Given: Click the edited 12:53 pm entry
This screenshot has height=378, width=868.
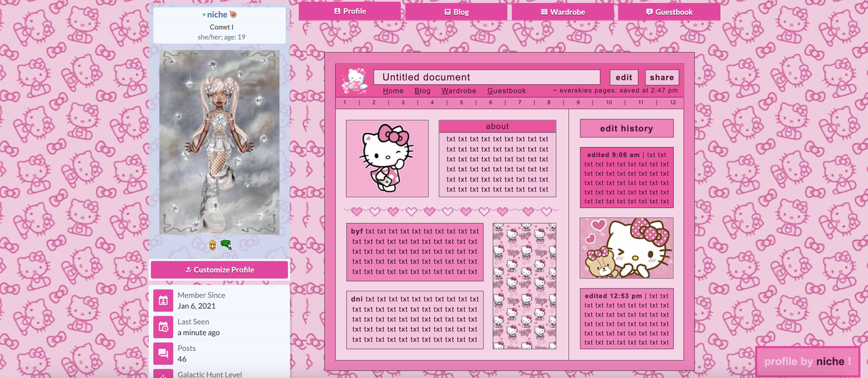Looking at the screenshot, I should click(x=627, y=319).
